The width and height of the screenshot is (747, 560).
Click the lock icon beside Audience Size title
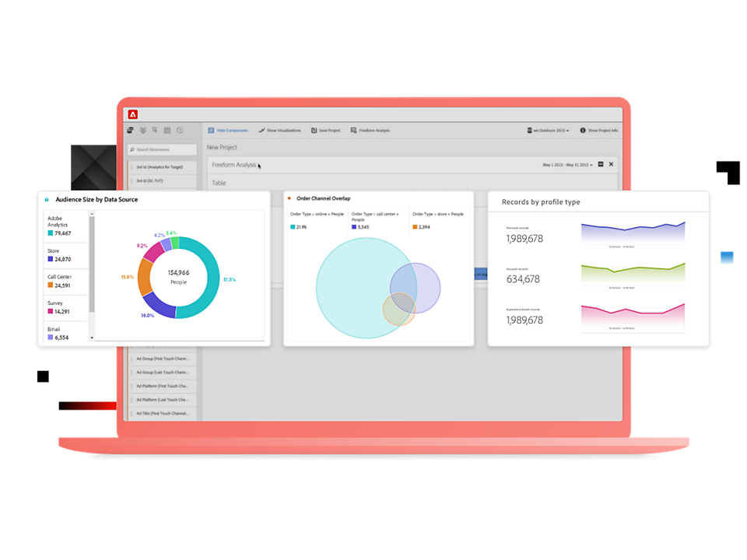pyautogui.click(x=47, y=200)
